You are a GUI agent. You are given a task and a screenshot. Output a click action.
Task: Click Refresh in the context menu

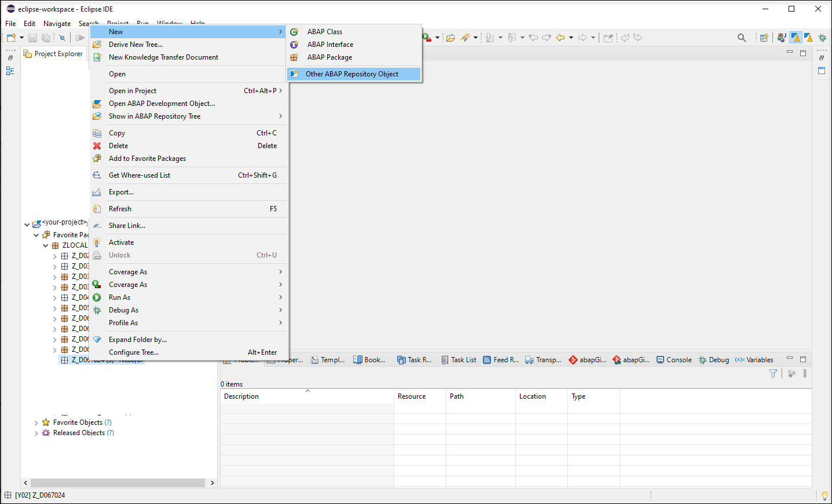pos(189,209)
